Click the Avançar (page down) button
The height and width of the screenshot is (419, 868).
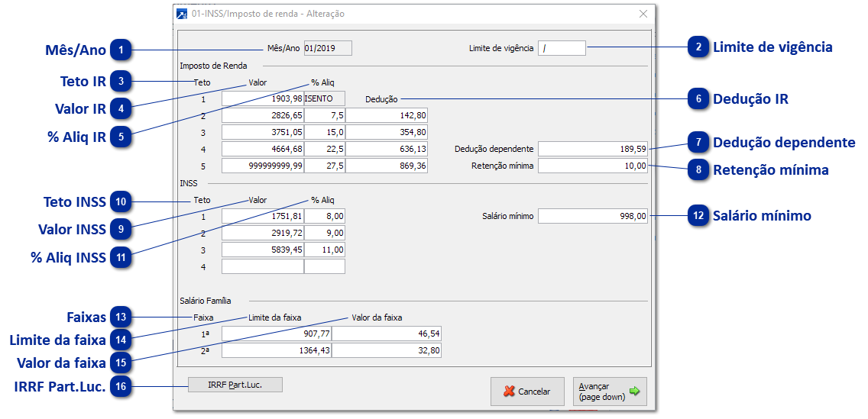click(x=610, y=392)
